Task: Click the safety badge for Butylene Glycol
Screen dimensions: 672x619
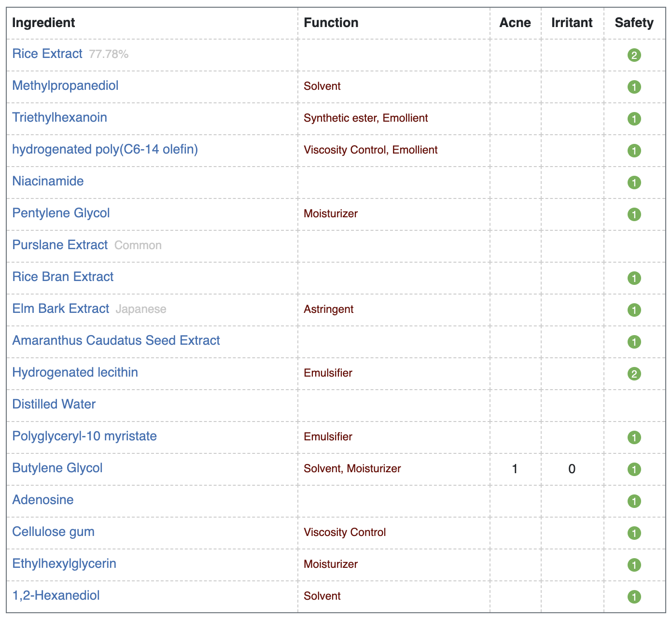Action: 634,469
